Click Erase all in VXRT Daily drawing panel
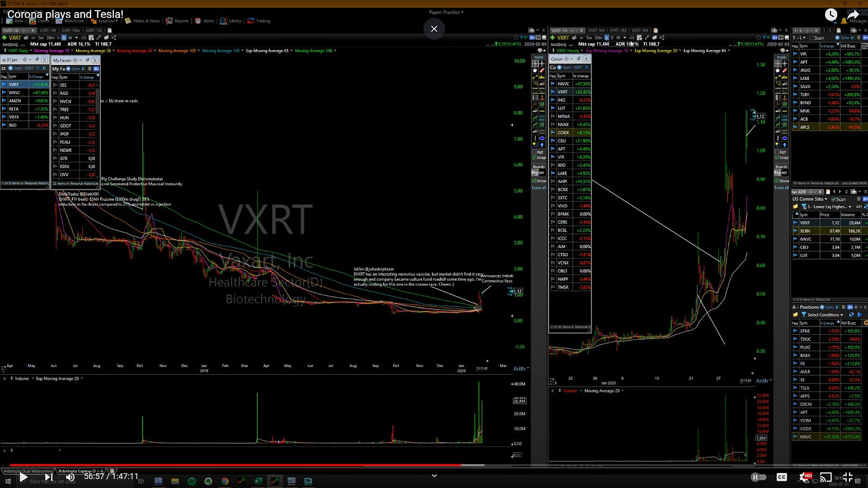This screenshot has height=488, width=868. [x=539, y=188]
